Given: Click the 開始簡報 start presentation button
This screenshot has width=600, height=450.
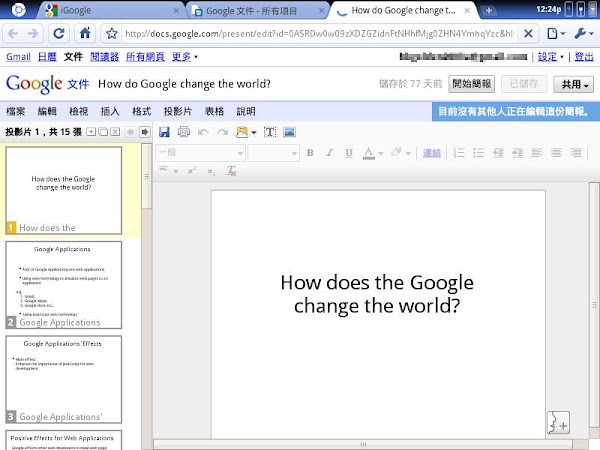Looking at the screenshot, I should tap(471, 84).
